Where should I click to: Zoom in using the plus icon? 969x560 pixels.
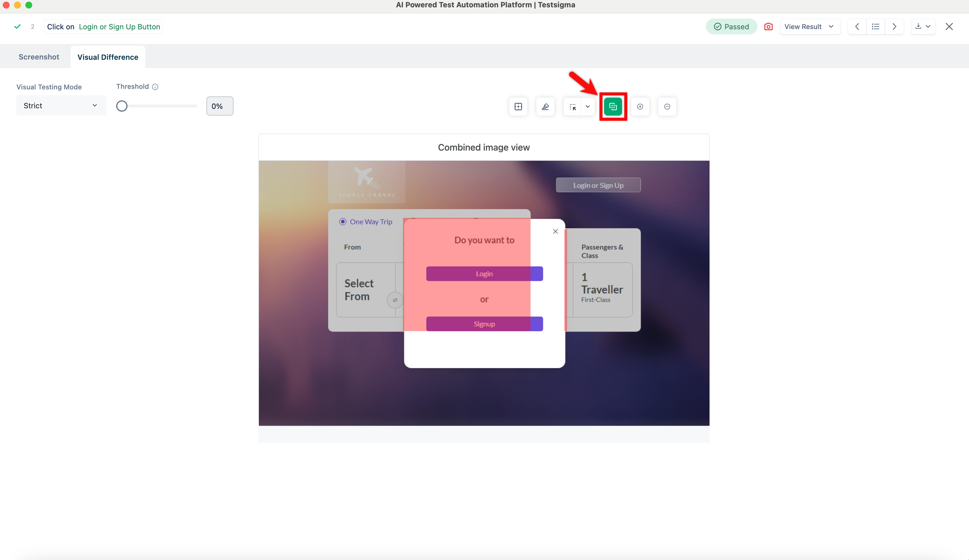[640, 107]
